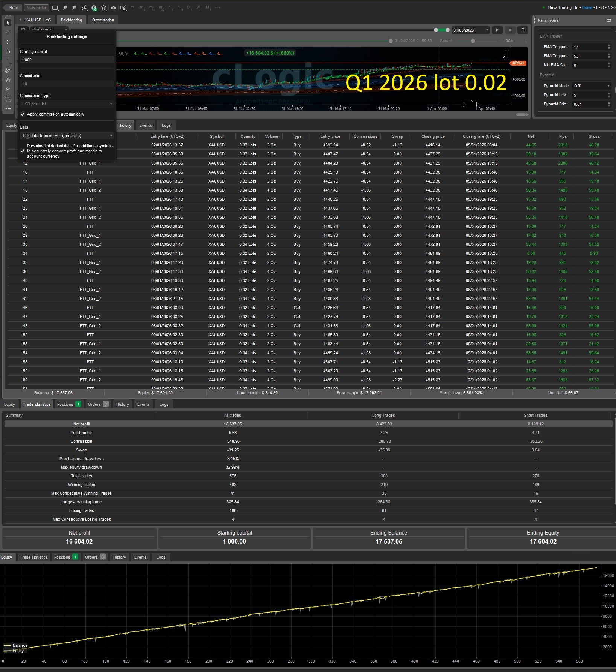616x672 pixels.
Task: Start the backtest with the play button
Action: point(497,30)
